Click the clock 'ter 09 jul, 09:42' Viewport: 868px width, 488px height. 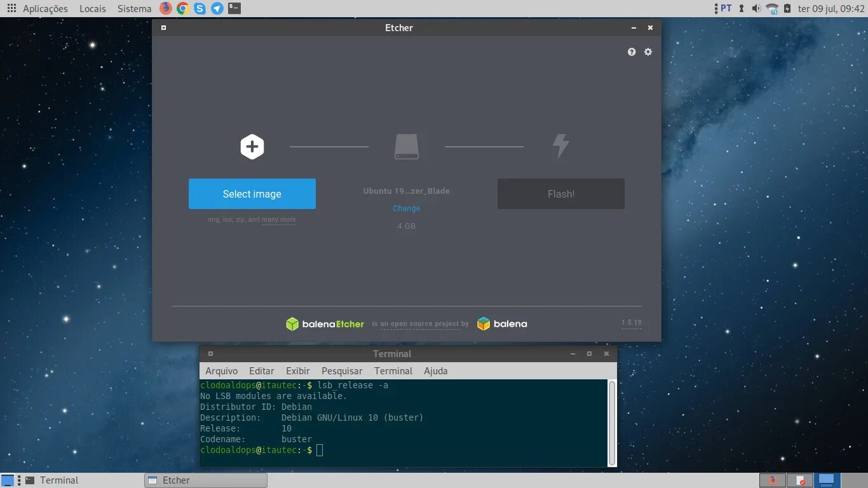click(831, 9)
